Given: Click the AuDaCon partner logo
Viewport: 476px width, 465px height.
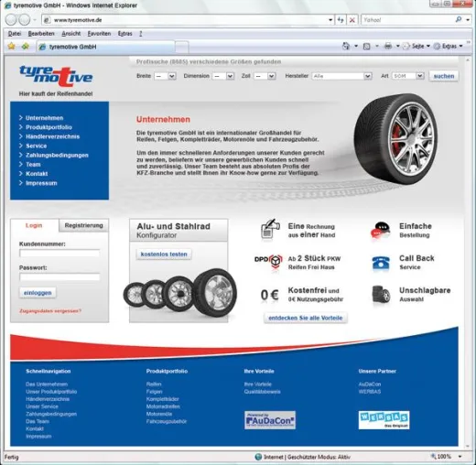Looking at the screenshot, I should 270,420.
